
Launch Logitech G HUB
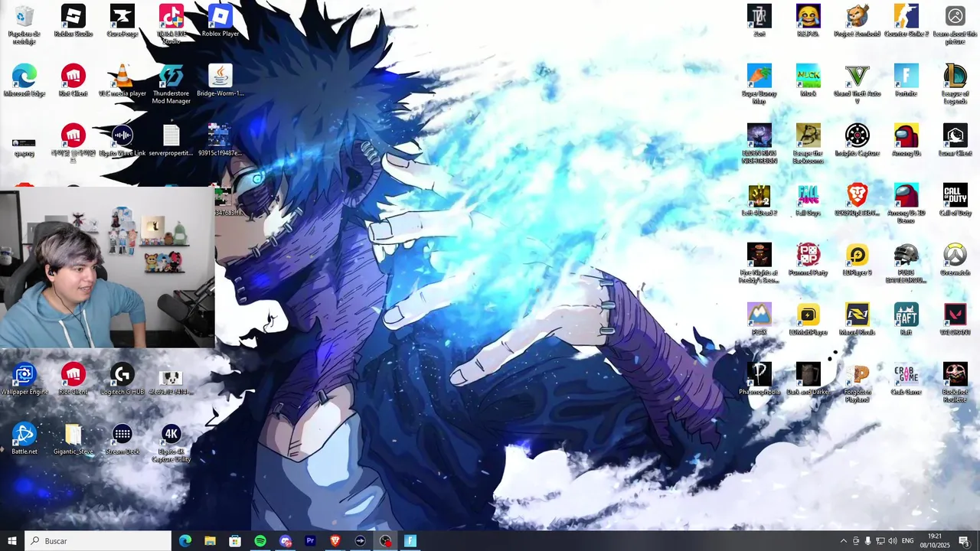[x=122, y=379]
